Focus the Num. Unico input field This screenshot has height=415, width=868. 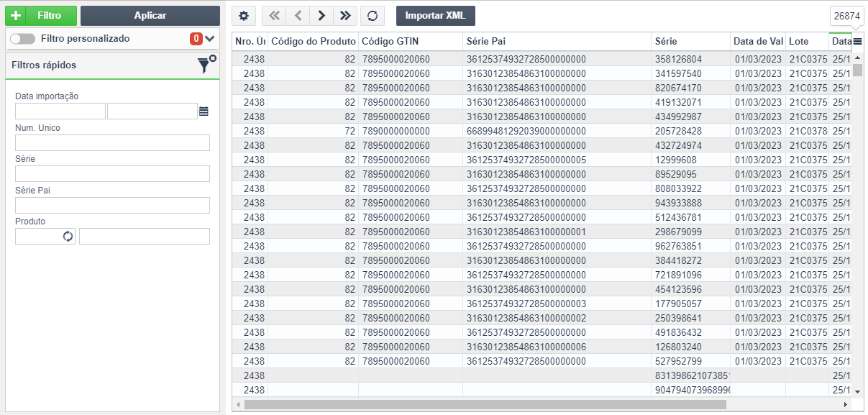click(112, 142)
